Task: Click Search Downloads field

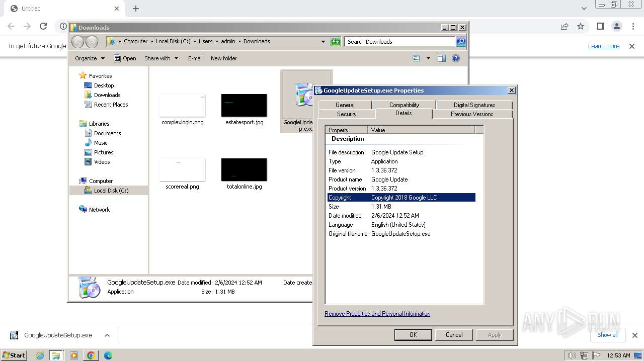Action: tap(399, 42)
